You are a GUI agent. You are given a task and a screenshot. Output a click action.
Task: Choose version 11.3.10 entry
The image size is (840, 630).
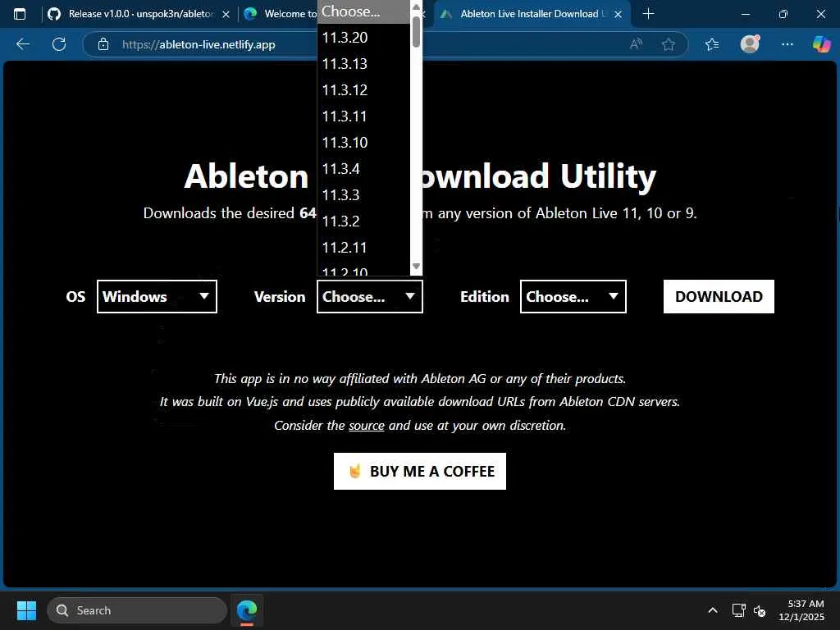point(363,143)
